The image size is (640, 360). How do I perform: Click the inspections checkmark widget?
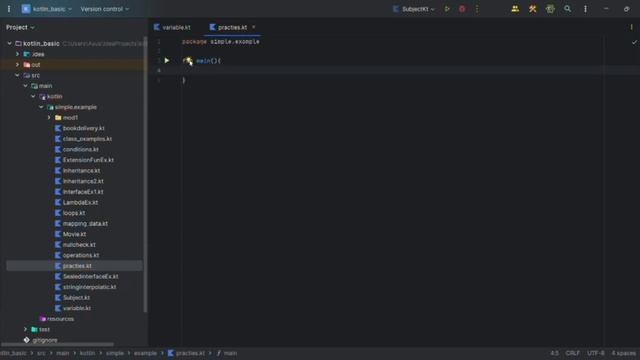pos(634,42)
